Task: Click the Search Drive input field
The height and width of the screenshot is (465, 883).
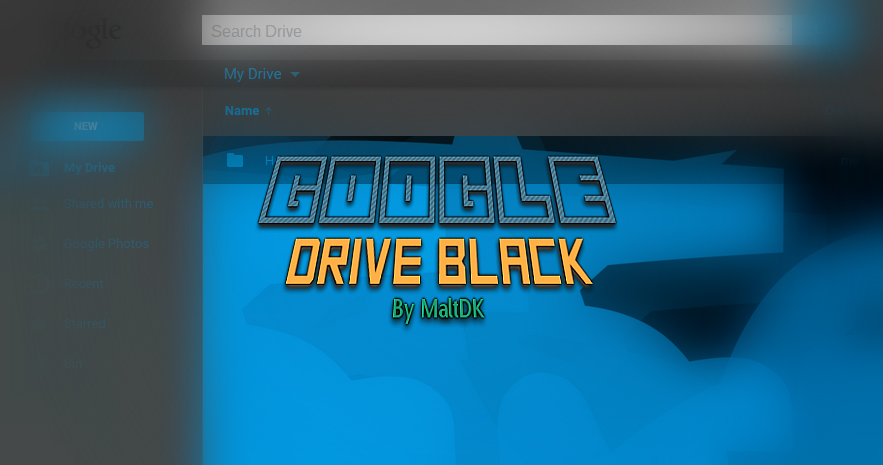Action: [x=497, y=30]
